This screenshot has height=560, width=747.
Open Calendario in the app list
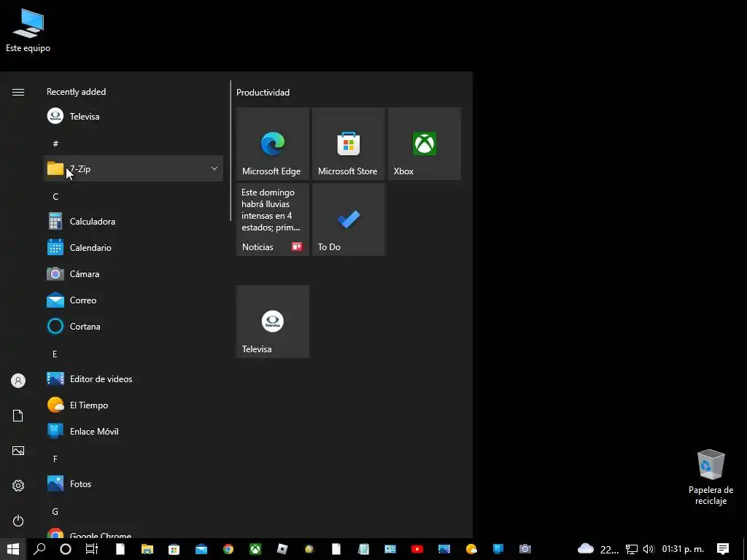(133, 248)
